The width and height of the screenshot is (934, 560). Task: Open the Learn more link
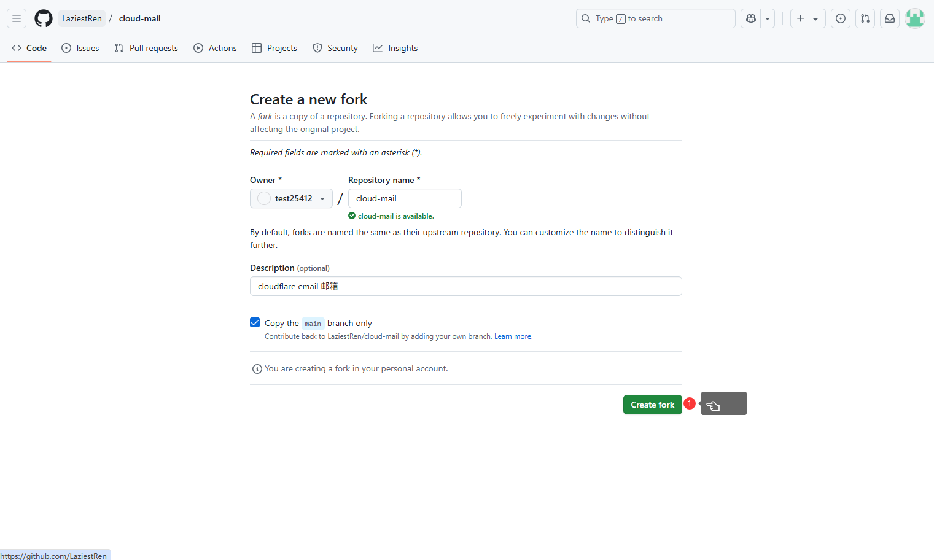tap(513, 336)
